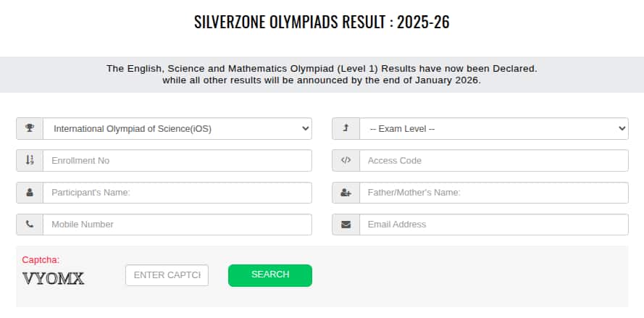Click the phone icon beside Mobile Number
The image size is (644, 318).
(30, 225)
